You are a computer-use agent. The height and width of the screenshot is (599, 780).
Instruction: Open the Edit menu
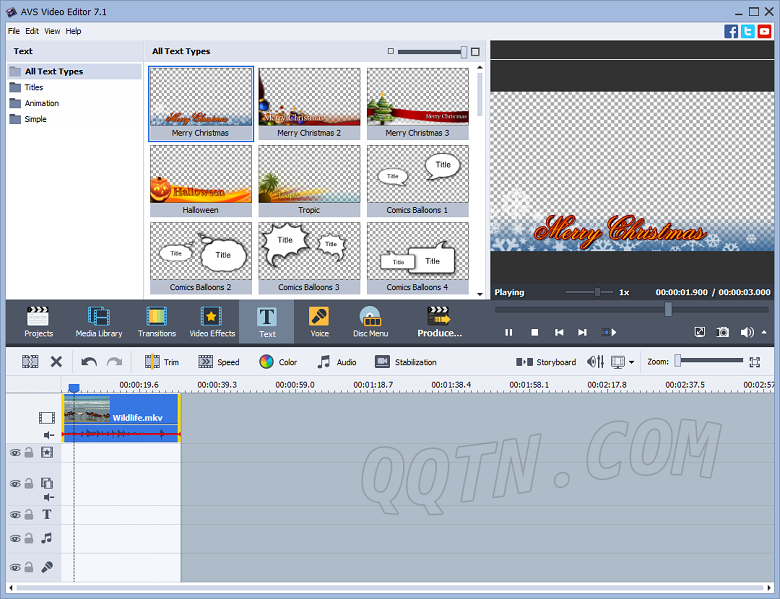tap(32, 31)
